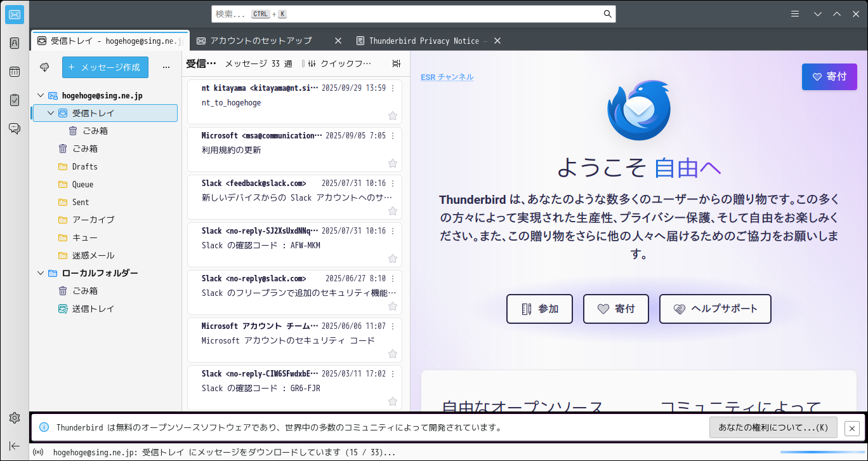The height and width of the screenshot is (461, 868).
Task: Open Settings gear in spaces toolbar
Action: pyautogui.click(x=15, y=418)
